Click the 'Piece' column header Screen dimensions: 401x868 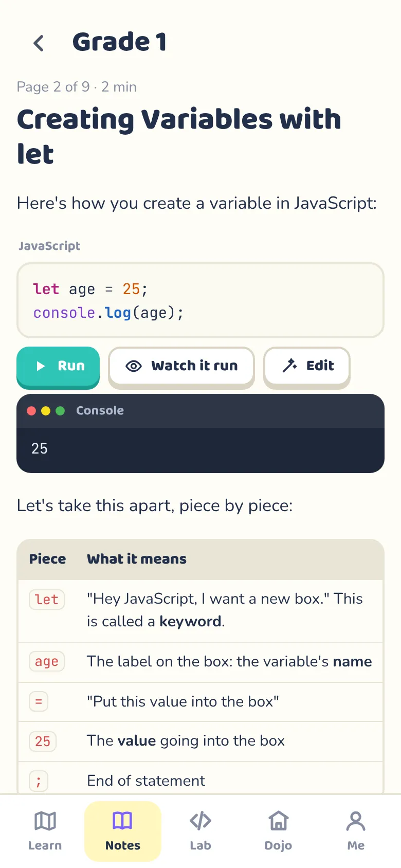click(x=47, y=559)
